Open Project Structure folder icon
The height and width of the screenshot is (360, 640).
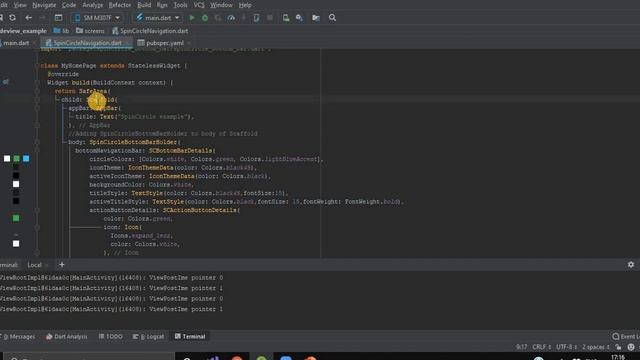pyautogui.click(x=316, y=18)
